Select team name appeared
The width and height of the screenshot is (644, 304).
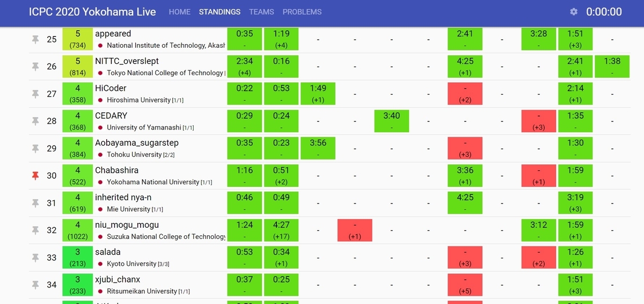click(x=113, y=34)
